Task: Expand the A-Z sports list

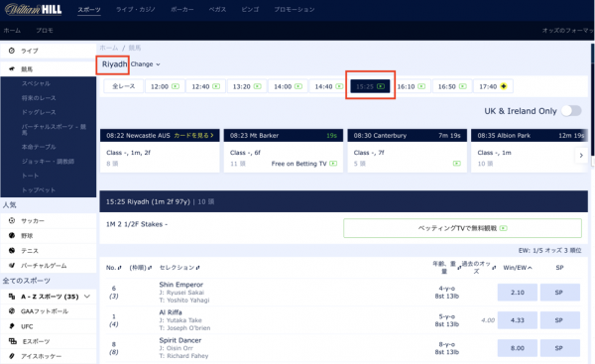Action: (87, 296)
